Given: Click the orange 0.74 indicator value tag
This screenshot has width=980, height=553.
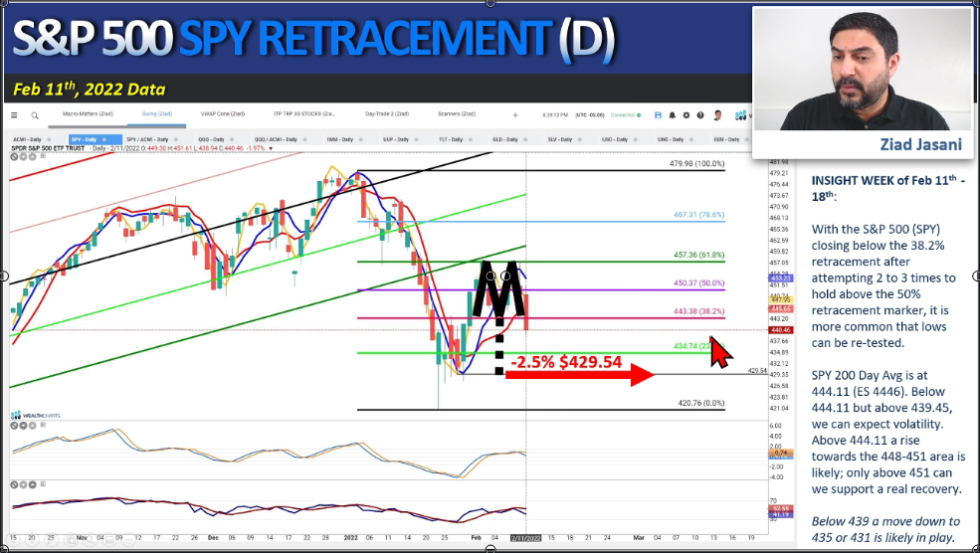Looking at the screenshot, I should coord(781,453).
